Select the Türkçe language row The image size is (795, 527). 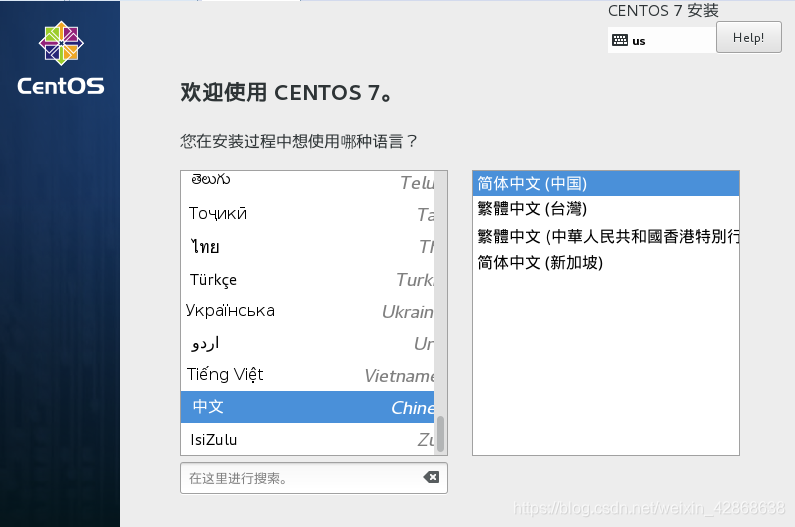[307, 279]
